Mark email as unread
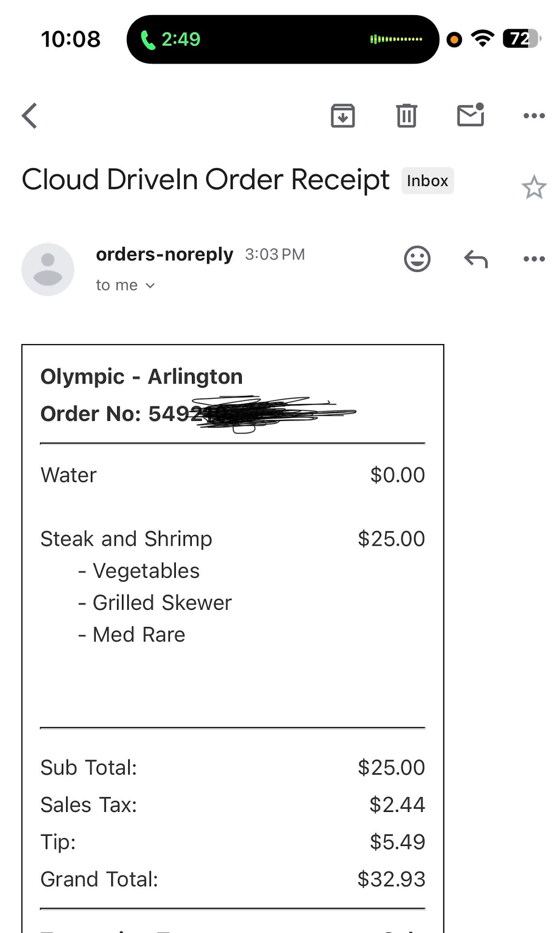The height and width of the screenshot is (933, 560). [471, 115]
